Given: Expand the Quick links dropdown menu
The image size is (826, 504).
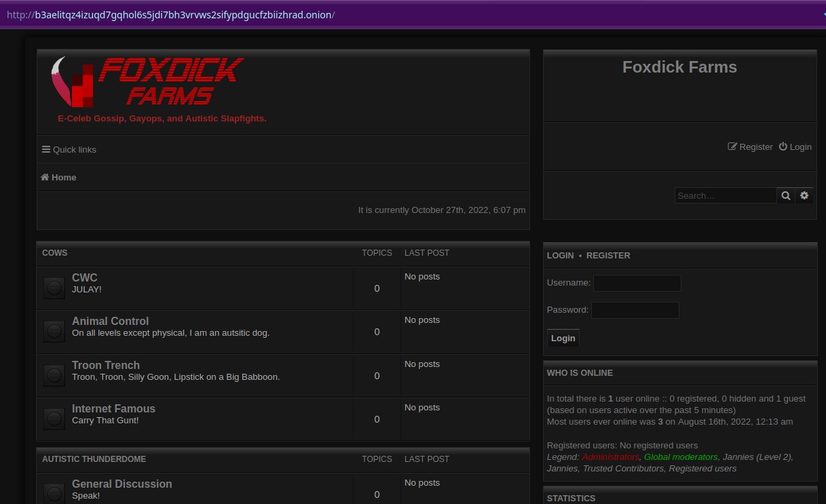Looking at the screenshot, I should [69, 149].
